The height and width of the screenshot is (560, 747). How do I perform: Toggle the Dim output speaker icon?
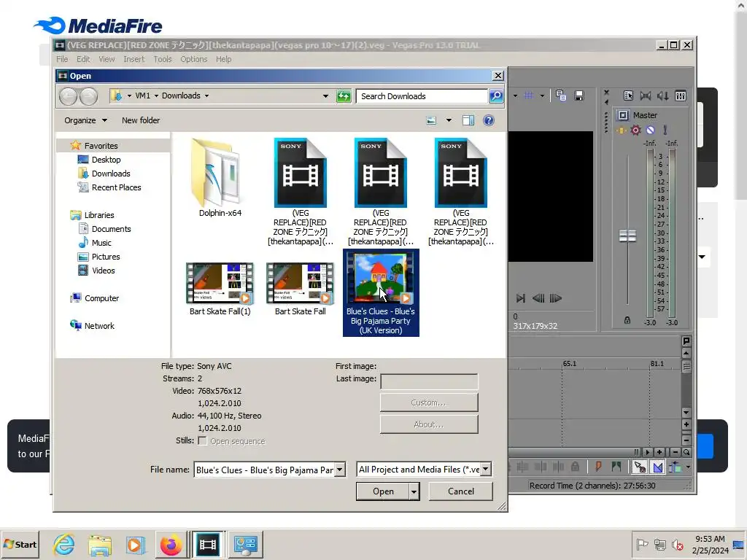coord(663,96)
